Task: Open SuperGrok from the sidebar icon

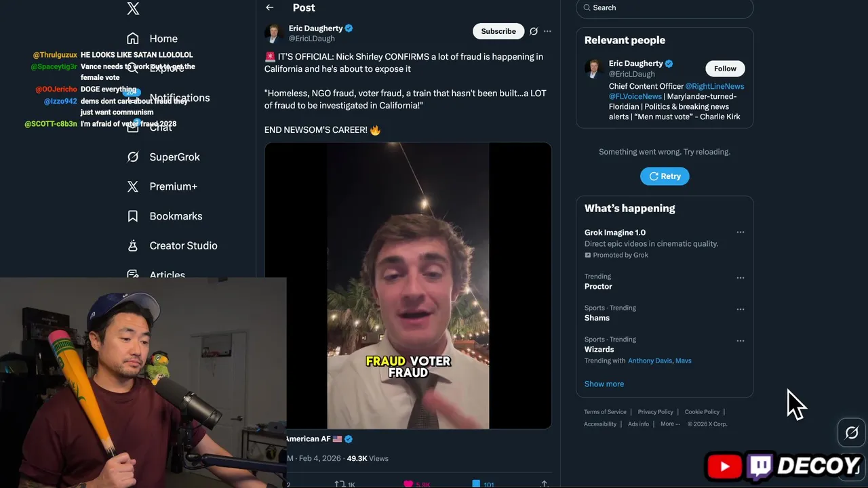Action: (133, 157)
